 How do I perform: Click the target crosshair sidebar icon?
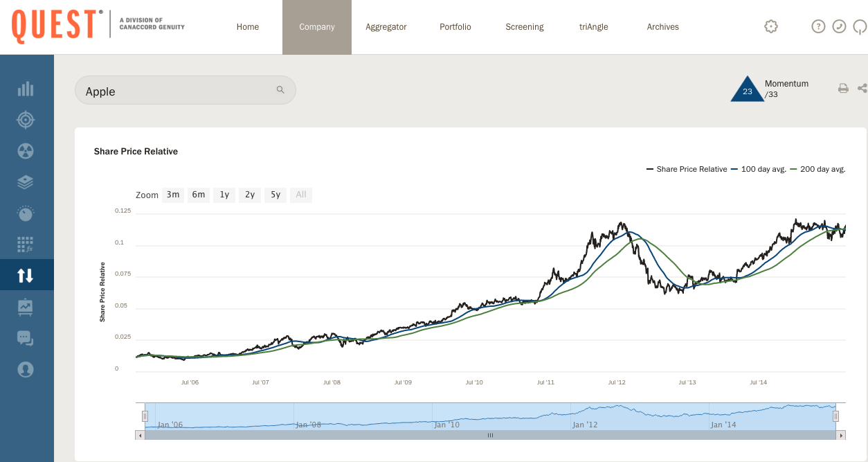[x=26, y=120]
